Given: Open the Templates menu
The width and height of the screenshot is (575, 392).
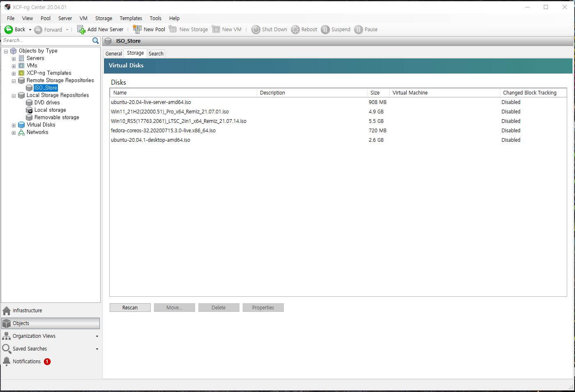Looking at the screenshot, I should coord(131,18).
